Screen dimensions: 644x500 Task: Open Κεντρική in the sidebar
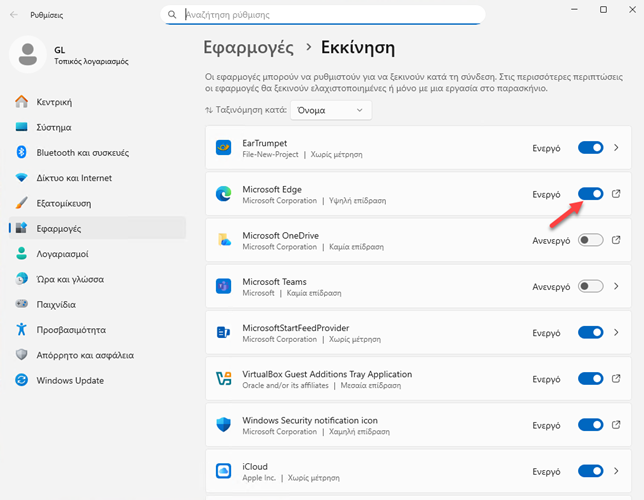[97, 102]
